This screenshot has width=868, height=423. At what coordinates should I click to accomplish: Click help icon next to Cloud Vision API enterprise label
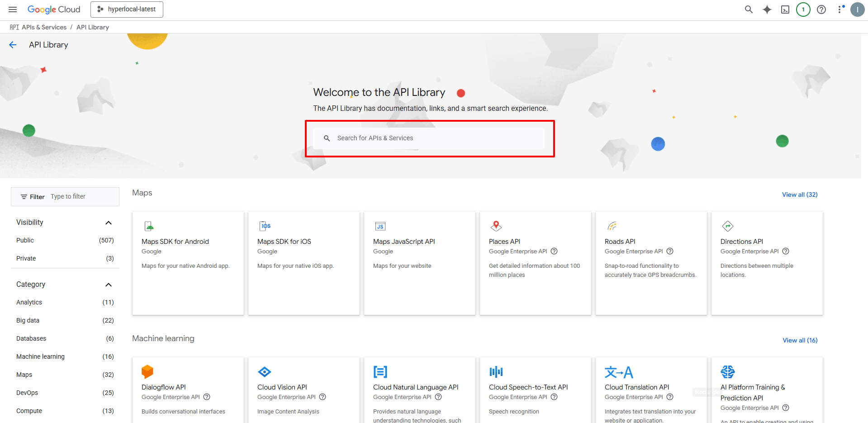pyautogui.click(x=323, y=397)
